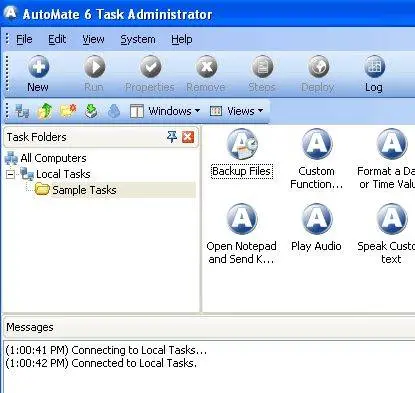The height and width of the screenshot is (393, 415).
Task: Collapse the Local Tasks tree node
Action: tap(11, 174)
